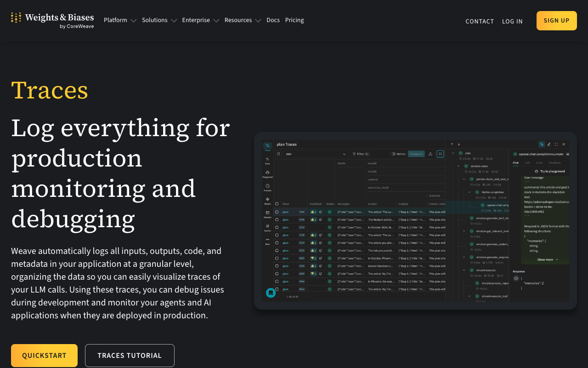Check the box for the 'The article you atte' row
The width and height of the screenshot is (588, 368).
tap(277, 242)
